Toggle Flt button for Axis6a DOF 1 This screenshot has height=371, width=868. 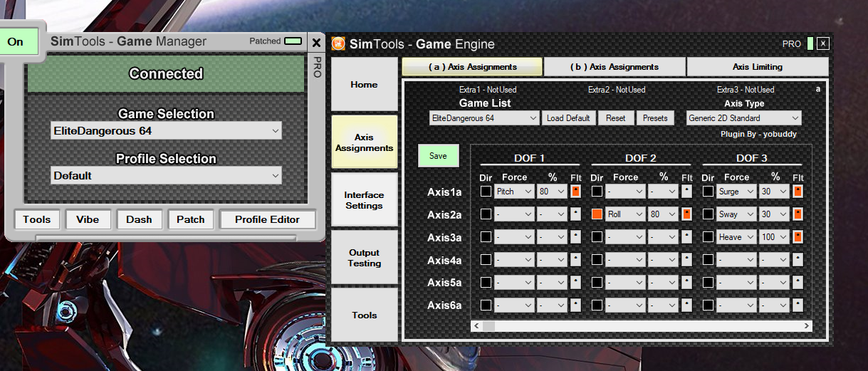point(575,305)
